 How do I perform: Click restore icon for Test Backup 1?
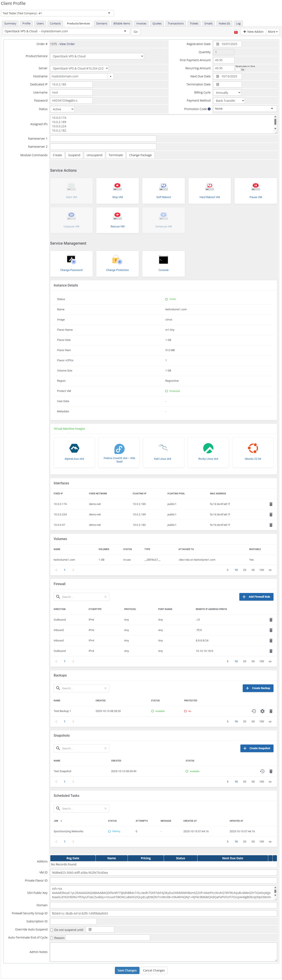[254, 711]
